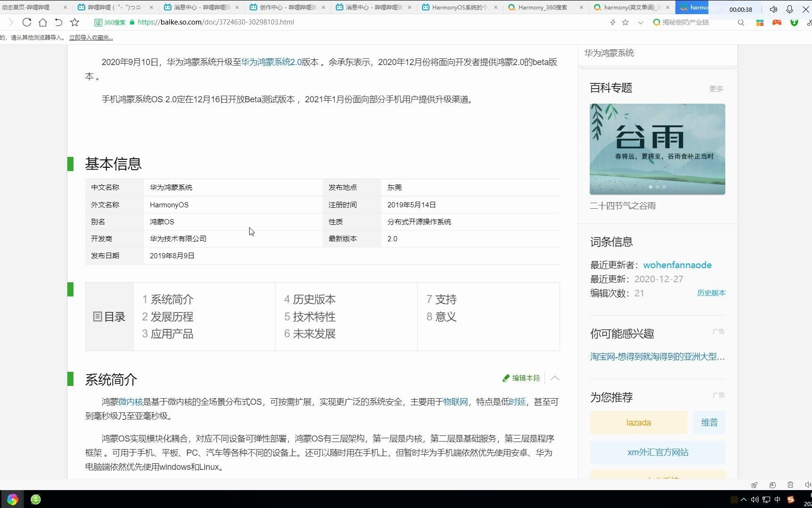812x508 pixels.
Task: Jump to 2 发展历程 in contents
Action: point(168,317)
